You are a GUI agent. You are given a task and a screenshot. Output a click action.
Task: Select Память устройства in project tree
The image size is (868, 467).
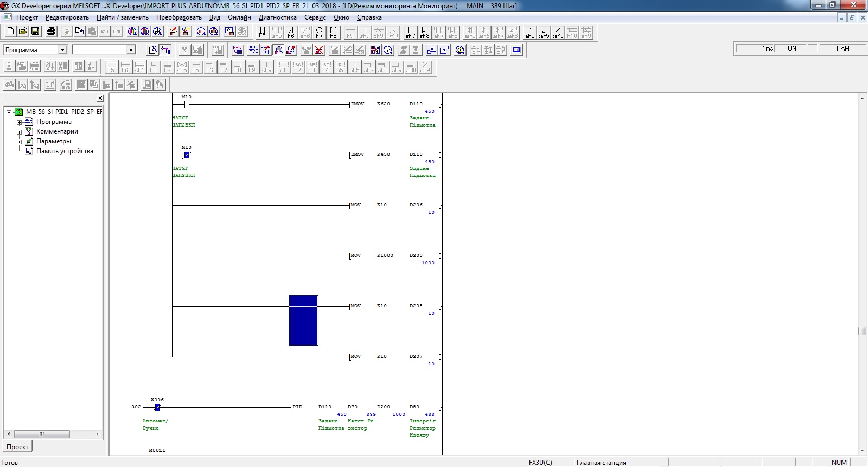(x=65, y=151)
